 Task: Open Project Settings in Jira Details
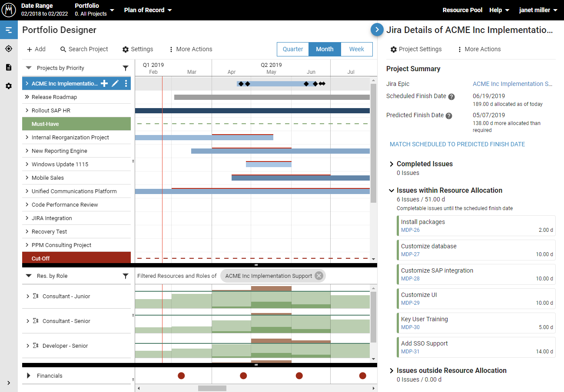click(416, 49)
